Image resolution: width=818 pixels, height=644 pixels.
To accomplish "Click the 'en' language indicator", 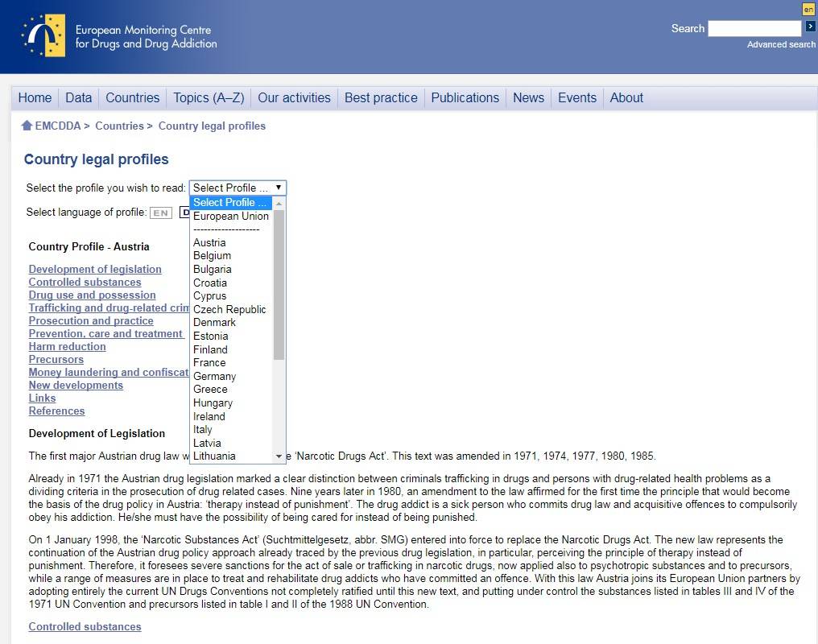I will tap(808, 10).
